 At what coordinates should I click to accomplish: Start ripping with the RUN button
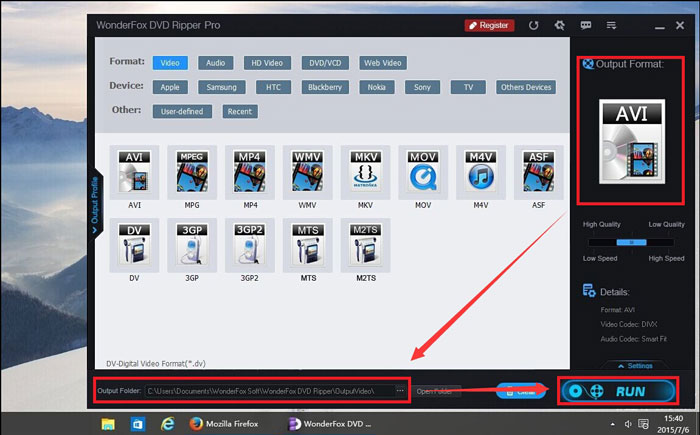[618, 391]
